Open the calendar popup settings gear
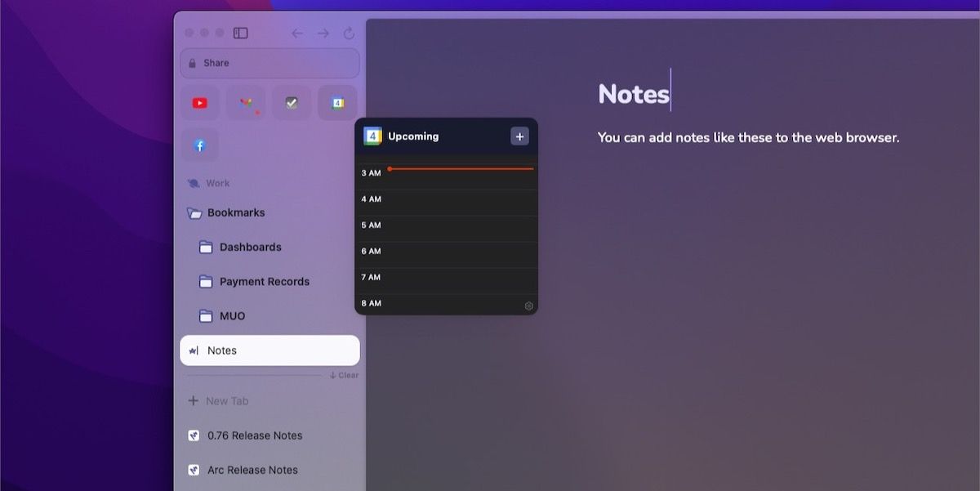Screen dimensions: 980x491 (x=528, y=306)
